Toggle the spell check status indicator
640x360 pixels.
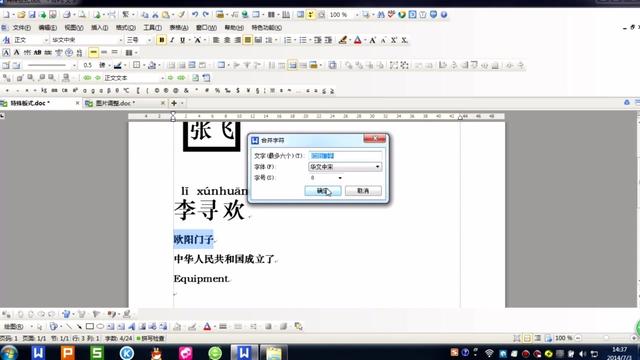[150, 338]
